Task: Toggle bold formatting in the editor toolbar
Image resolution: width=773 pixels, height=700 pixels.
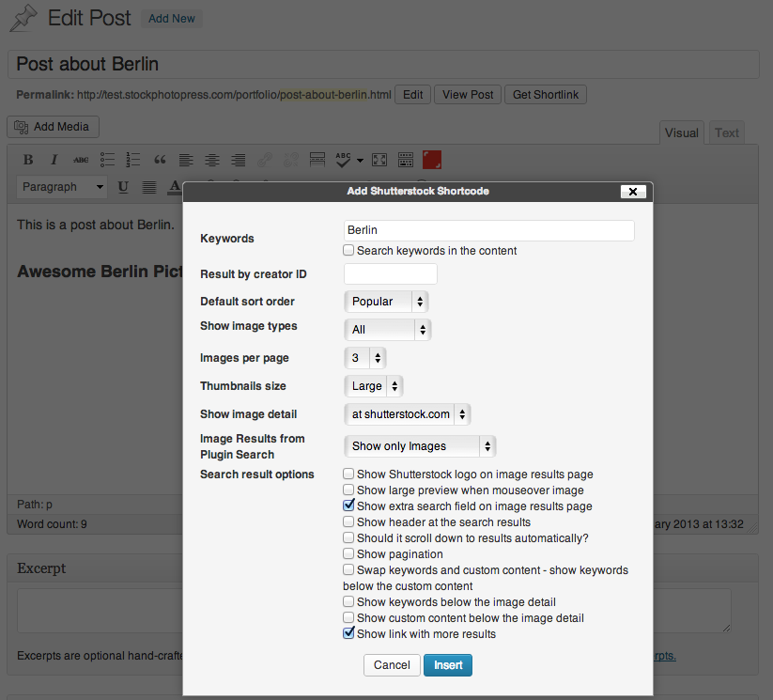Action: coord(28,160)
